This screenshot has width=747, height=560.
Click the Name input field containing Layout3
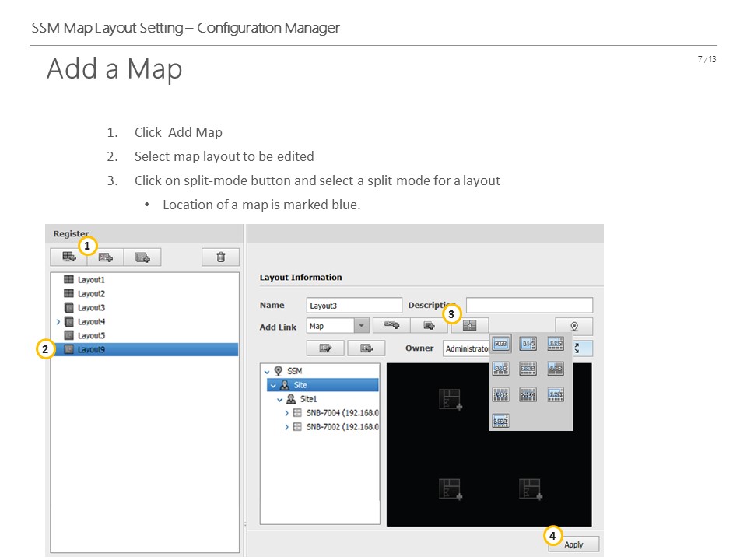(x=354, y=305)
